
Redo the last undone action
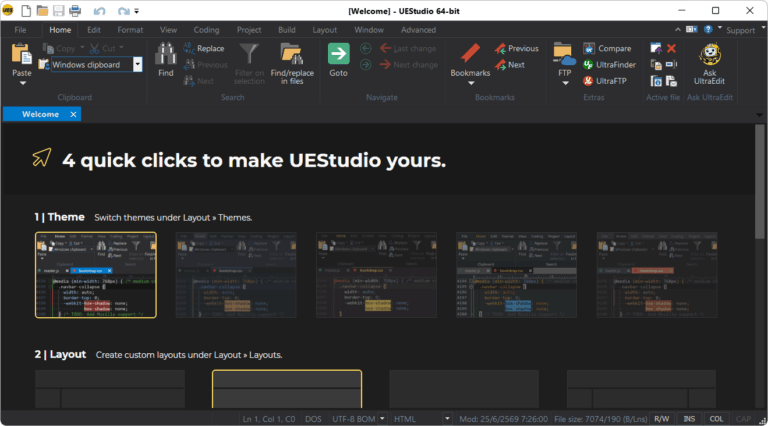tap(123, 11)
